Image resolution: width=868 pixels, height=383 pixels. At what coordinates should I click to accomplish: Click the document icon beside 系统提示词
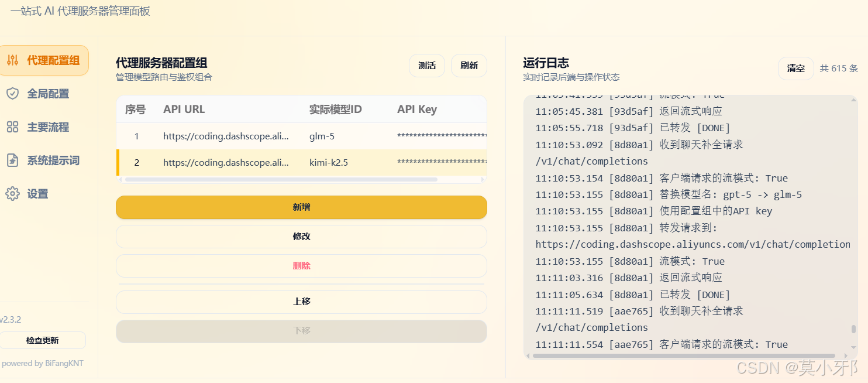(x=12, y=160)
